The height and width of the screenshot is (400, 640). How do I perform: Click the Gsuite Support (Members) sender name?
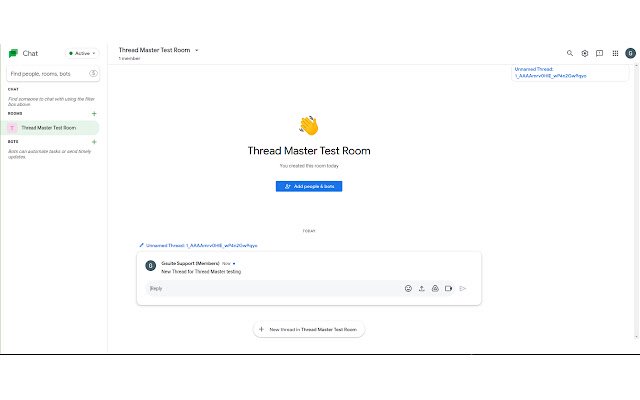coord(190,263)
